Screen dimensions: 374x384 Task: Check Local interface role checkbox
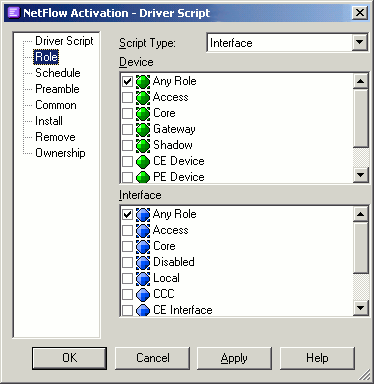[127, 278]
